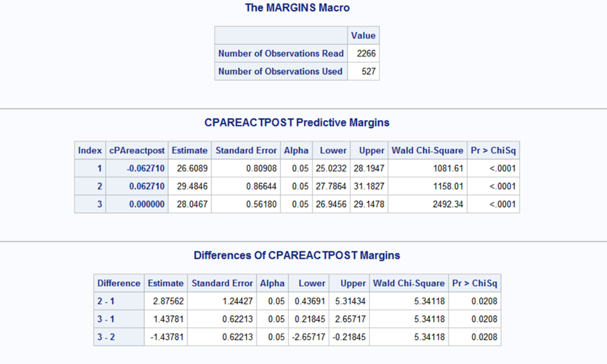Click the Upper limit value 31.1827
The image size is (607, 364).
coord(369,187)
